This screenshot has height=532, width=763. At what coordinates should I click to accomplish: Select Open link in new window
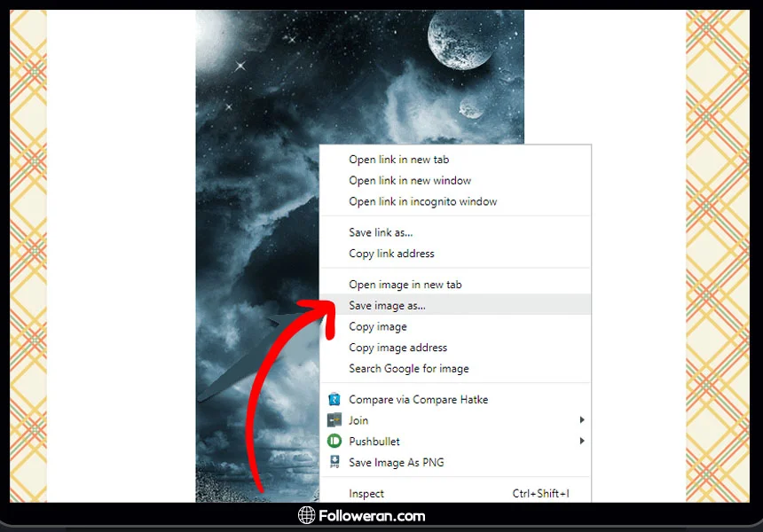(410, 181)
